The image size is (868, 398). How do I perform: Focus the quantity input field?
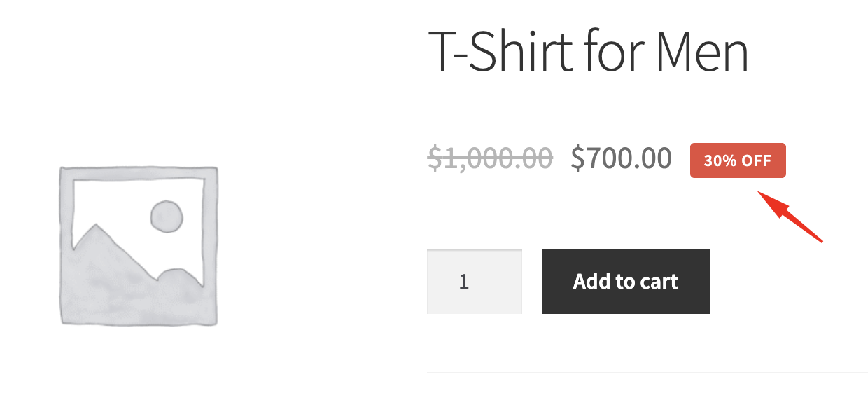coord(475,282)
